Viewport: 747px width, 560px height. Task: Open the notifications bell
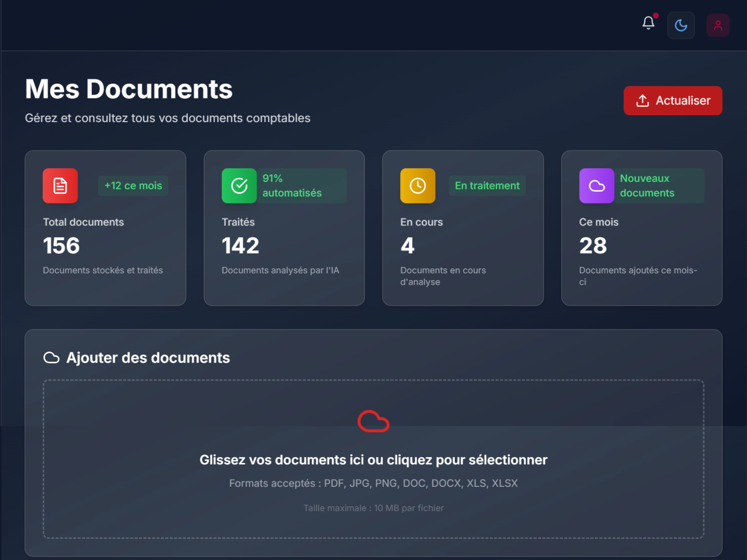[648, 23]
